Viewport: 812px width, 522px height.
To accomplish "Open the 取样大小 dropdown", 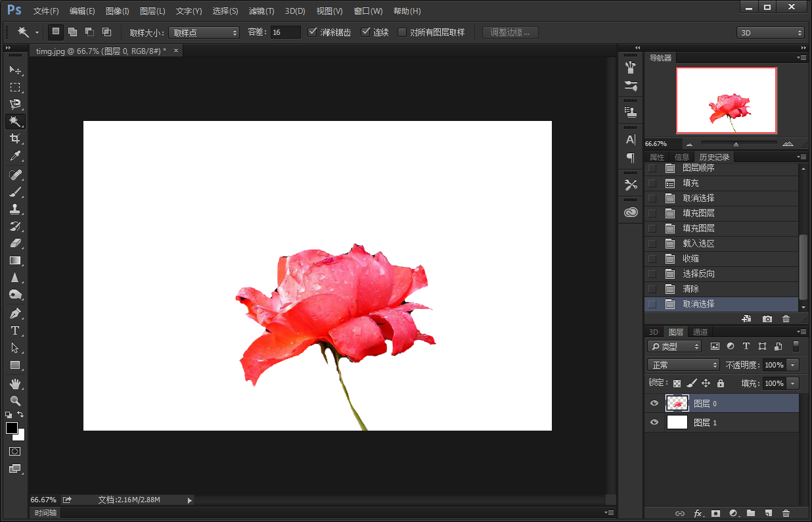I will click(204, 32).
